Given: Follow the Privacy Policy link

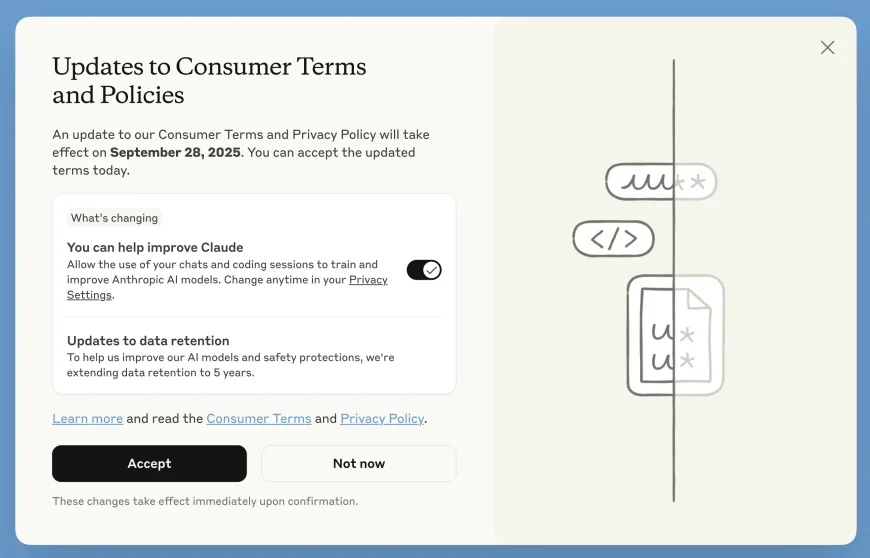Looking at the screenshot, I should tap(382, 418).
